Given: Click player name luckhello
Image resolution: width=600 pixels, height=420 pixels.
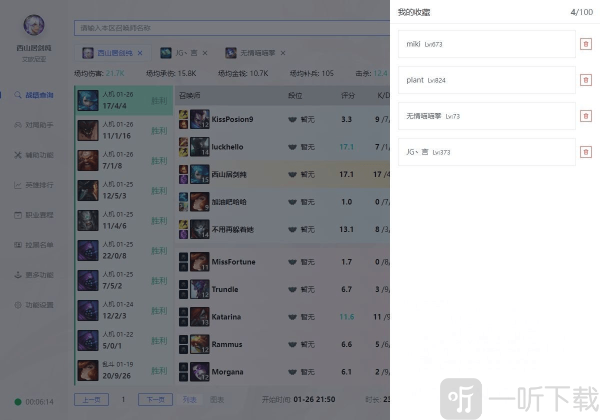Looking at the screenshot, I should (x=227, y=147).
